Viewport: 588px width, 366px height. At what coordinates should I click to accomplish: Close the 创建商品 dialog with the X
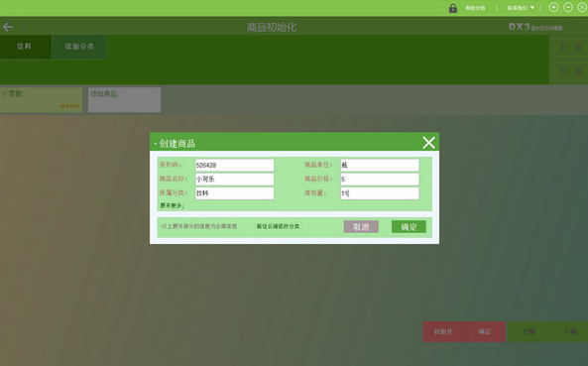[x=428, y=143]
